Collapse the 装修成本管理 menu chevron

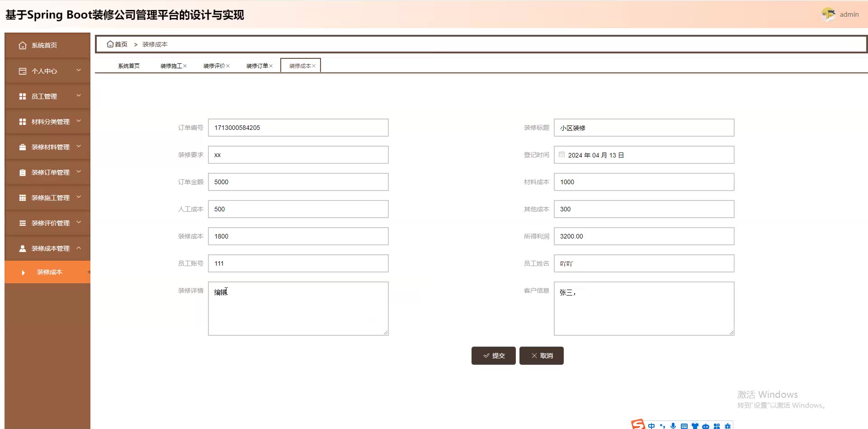pyautogui.click(x=79, y=248)
